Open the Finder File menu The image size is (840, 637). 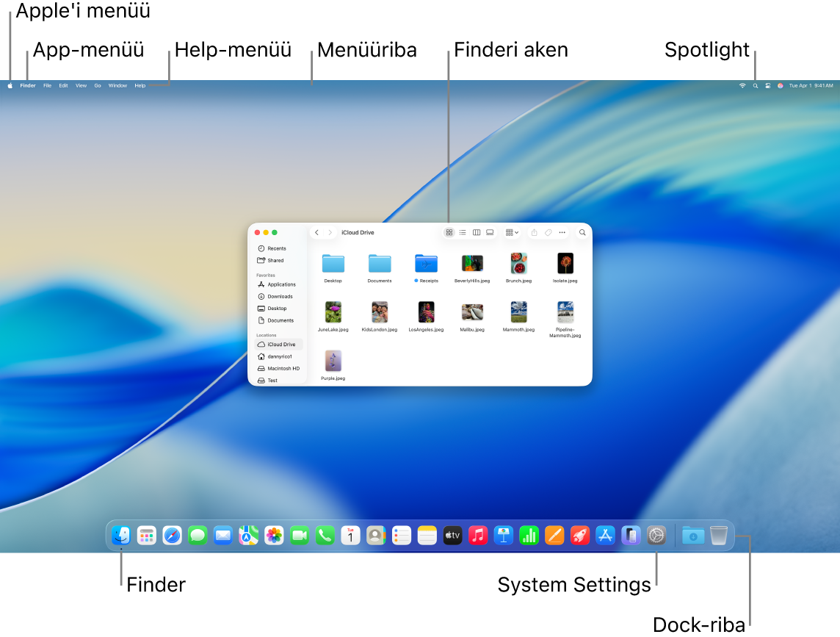coord(47,85)
